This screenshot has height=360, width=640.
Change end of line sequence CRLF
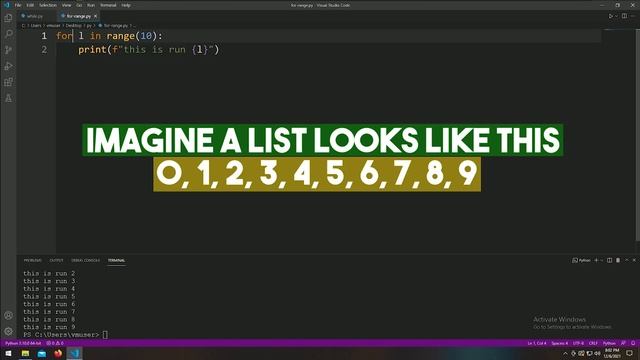point(593,343)
